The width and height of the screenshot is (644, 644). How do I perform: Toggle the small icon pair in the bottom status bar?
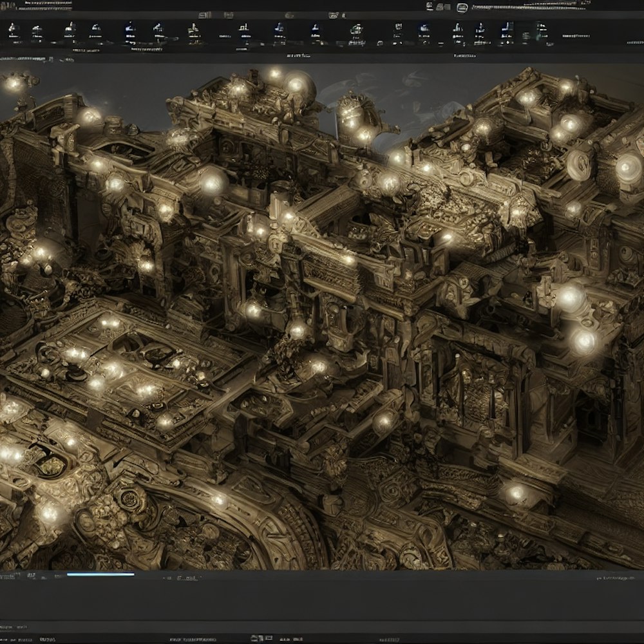262,638
